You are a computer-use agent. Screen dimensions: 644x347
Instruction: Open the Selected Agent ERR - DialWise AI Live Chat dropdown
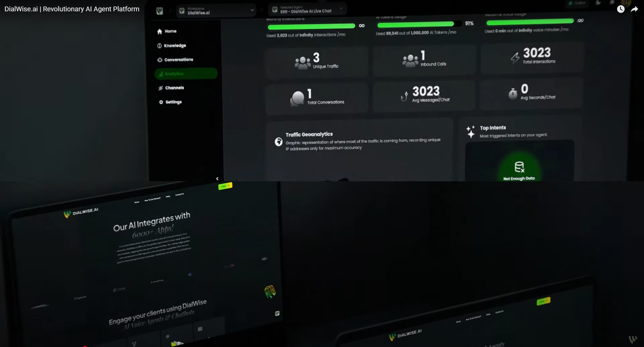pos(307,9)
